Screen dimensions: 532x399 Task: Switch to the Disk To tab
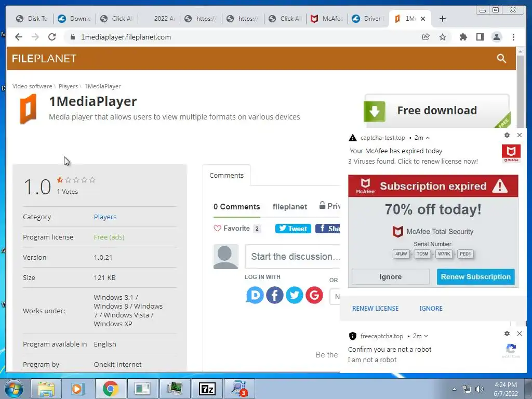pos(32,19)
